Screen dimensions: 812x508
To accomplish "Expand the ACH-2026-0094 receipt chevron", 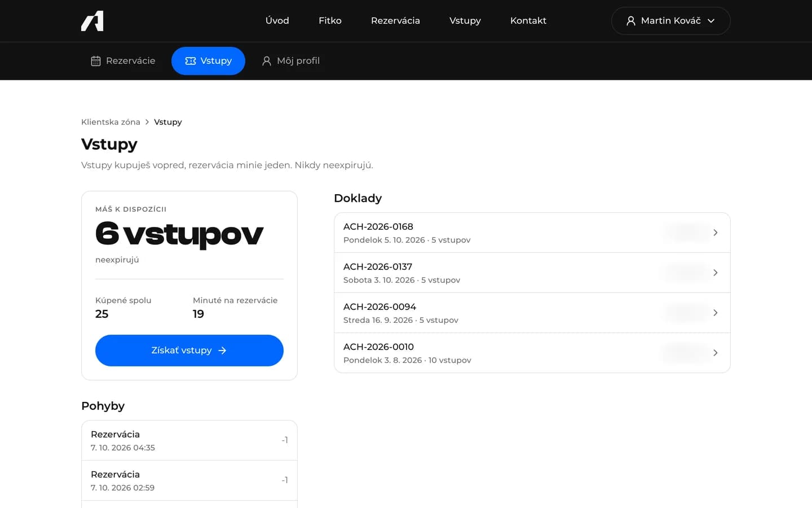I will (x=715, y=313).
